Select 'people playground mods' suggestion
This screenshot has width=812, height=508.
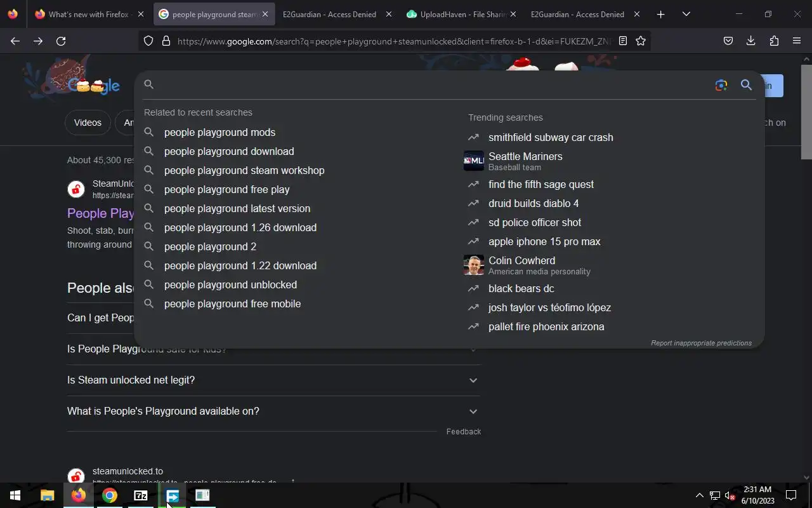pyautogui.click(x=219, y=132)
